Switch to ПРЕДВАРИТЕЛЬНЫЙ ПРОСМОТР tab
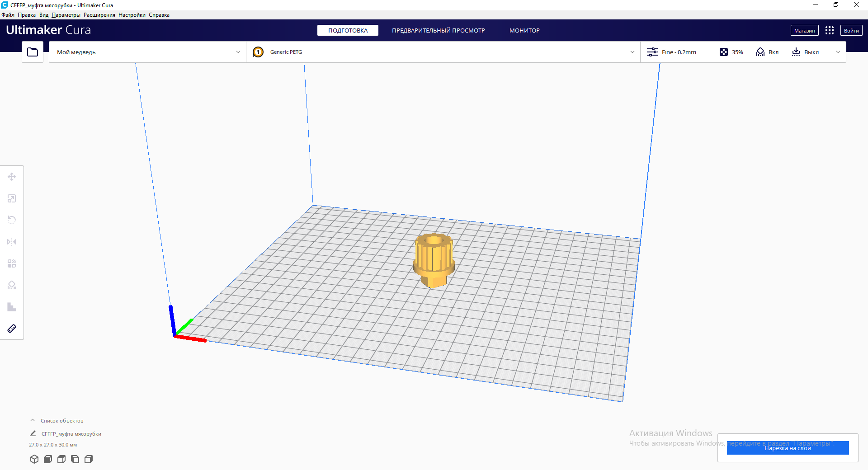The image size is (868, 470). (x=439, y=30)
